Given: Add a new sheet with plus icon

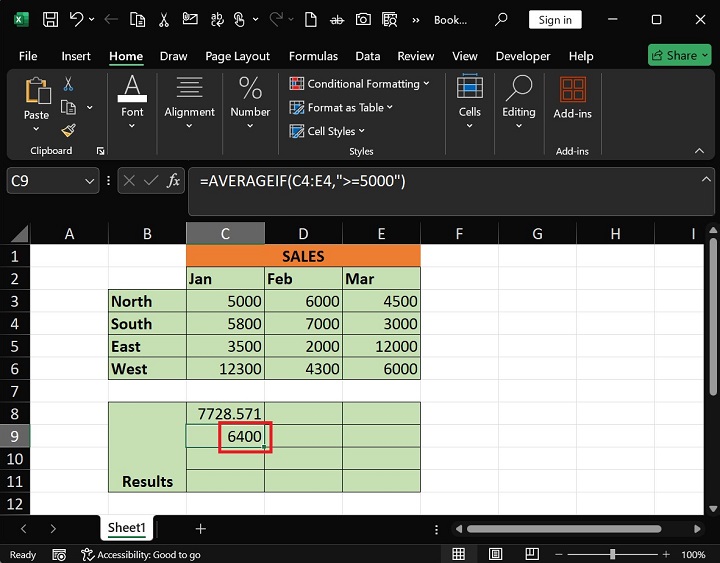Looking at the screenshot, I should click(200, 528).
